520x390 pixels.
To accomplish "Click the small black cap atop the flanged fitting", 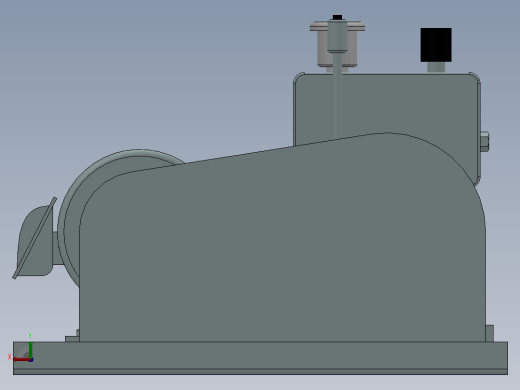I will 337,17.
